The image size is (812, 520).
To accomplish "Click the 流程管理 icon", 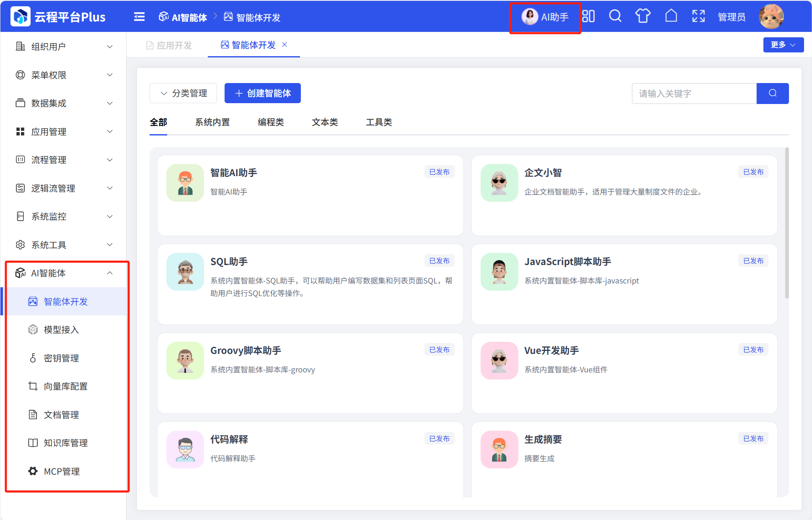I will tap(20, 159).
